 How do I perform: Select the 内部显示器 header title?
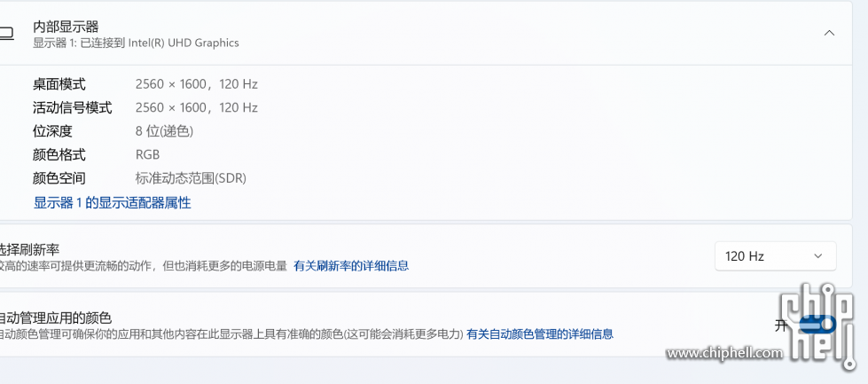point(66,26)
